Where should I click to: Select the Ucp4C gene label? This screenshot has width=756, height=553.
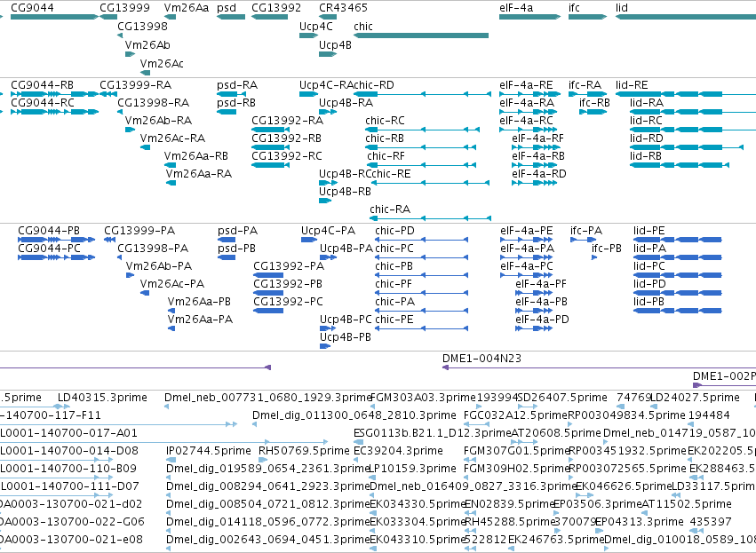point(315,27)
